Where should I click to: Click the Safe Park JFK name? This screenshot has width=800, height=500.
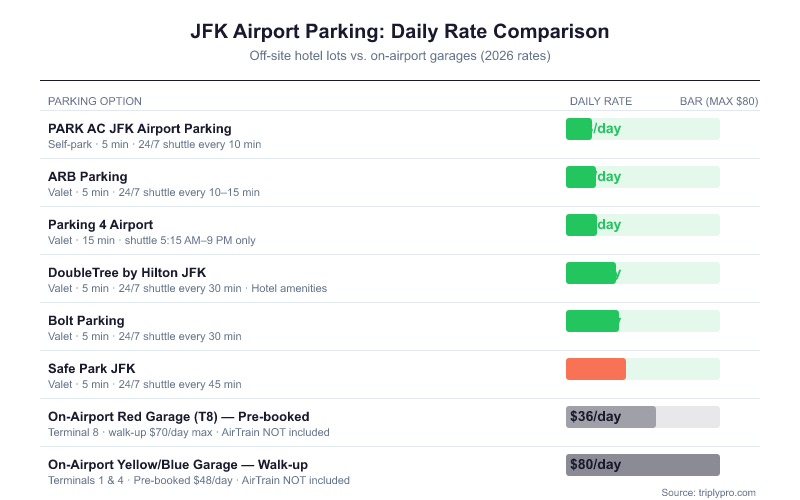pos(91,368)
